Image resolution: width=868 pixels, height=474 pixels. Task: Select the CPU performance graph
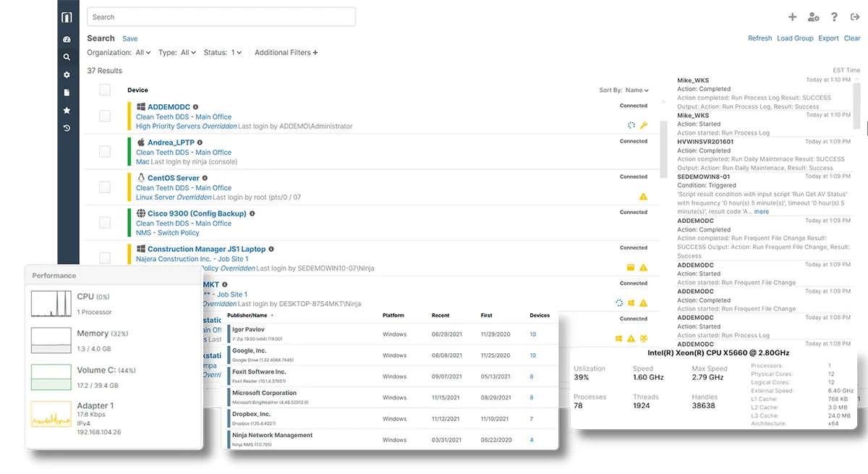point(51,303)
